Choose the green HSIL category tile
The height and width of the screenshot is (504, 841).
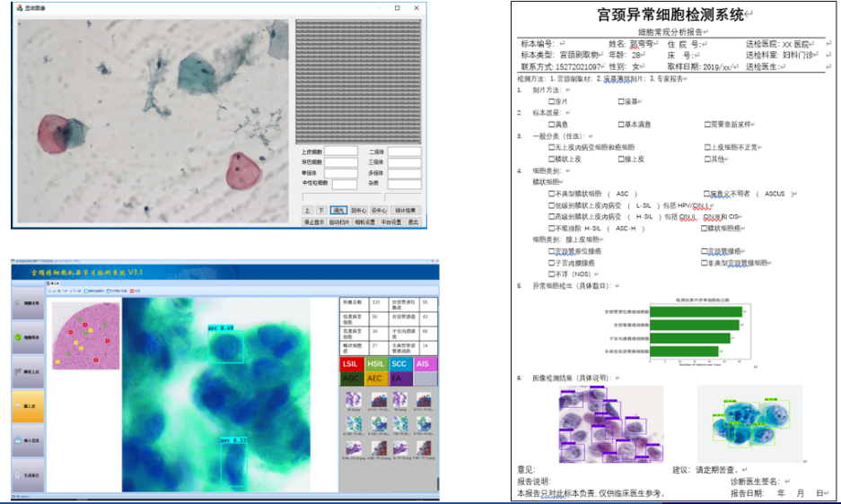[x=377, y=364]
